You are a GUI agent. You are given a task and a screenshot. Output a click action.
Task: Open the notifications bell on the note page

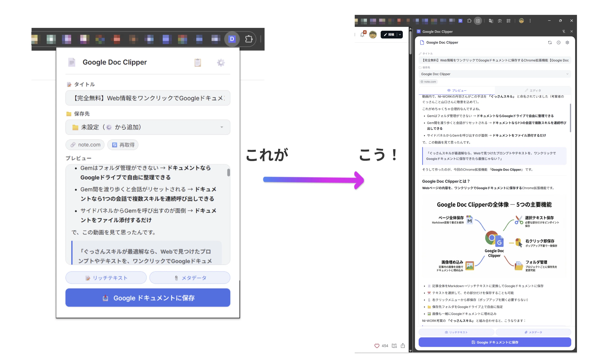362,34
